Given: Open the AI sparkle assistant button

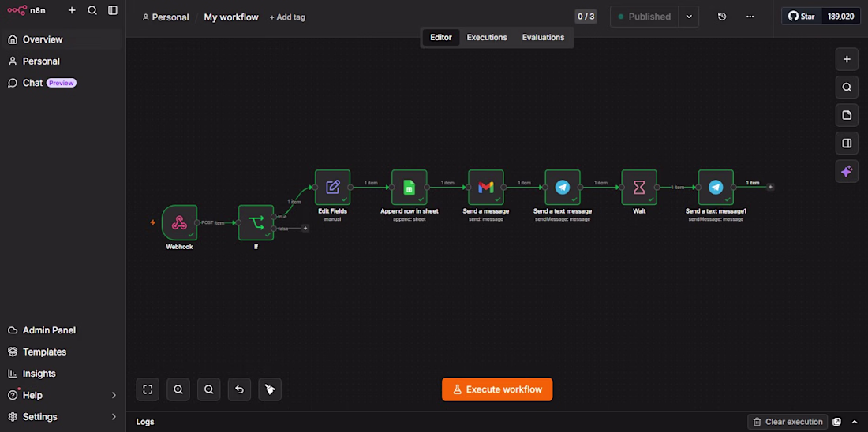Looking at the screenshot, I should (x=847, y=172).
